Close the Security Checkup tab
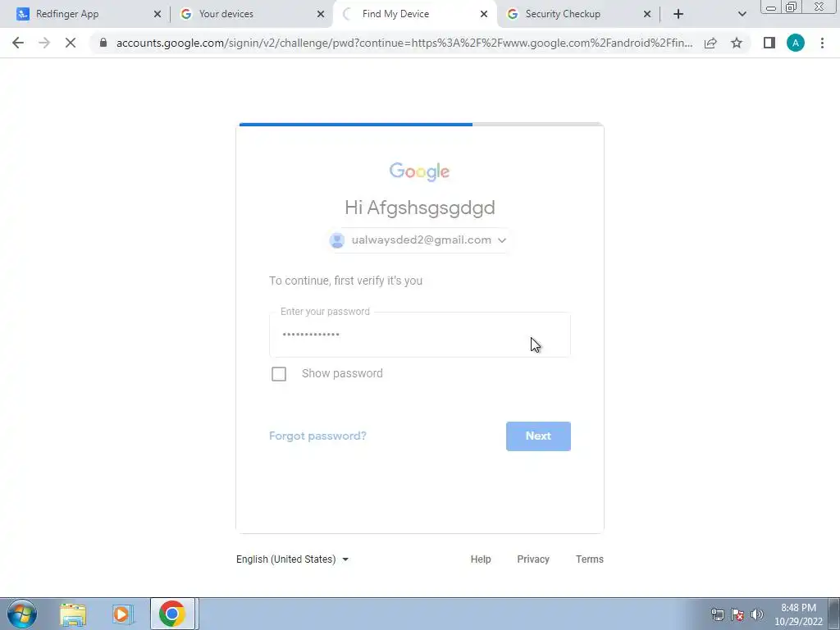The image size is (840, 630). tap(647, 14)
